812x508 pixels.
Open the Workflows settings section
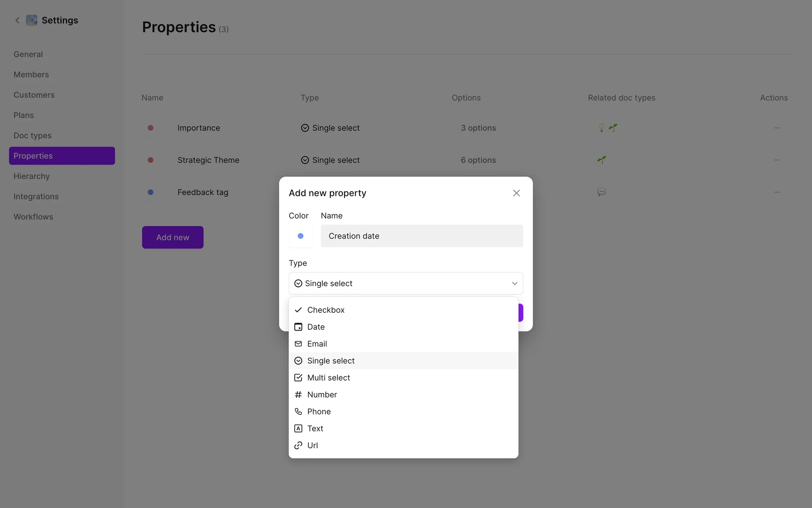tap(33, 217)
